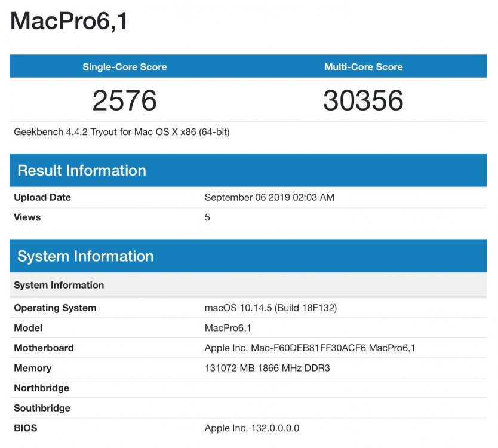Click the MacPro6,1 page title
Viewport: 498px width, 448px height.
[69, 22]
